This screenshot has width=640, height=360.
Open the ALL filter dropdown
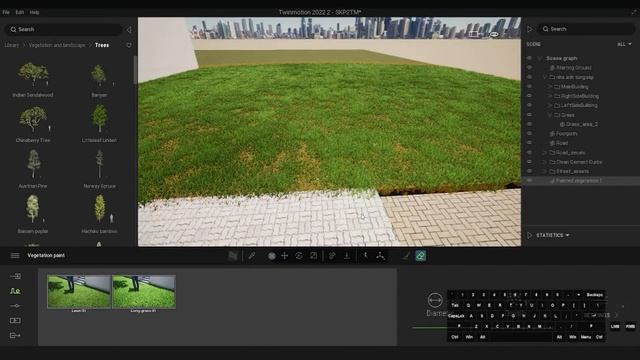tap(624, 44)
